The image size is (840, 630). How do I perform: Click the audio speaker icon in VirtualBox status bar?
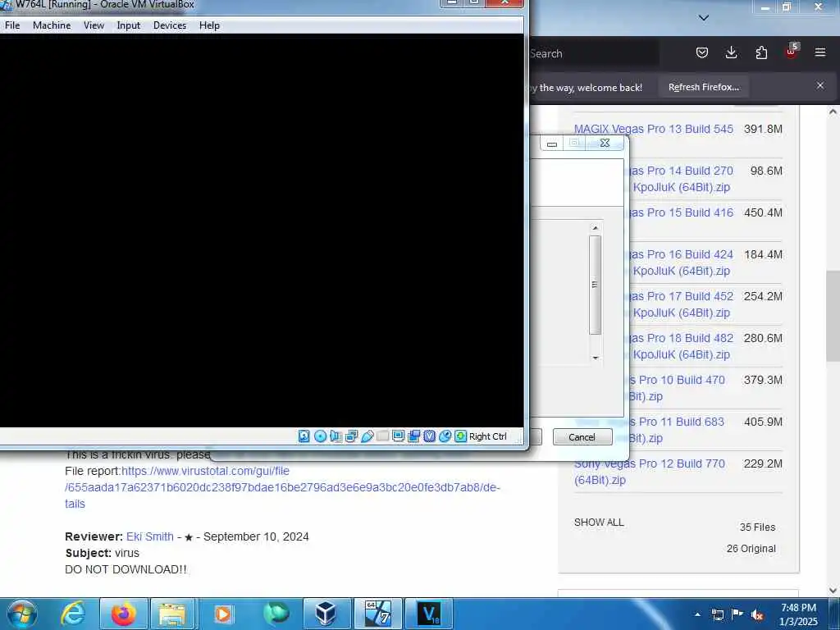click(x=336, y=436)
